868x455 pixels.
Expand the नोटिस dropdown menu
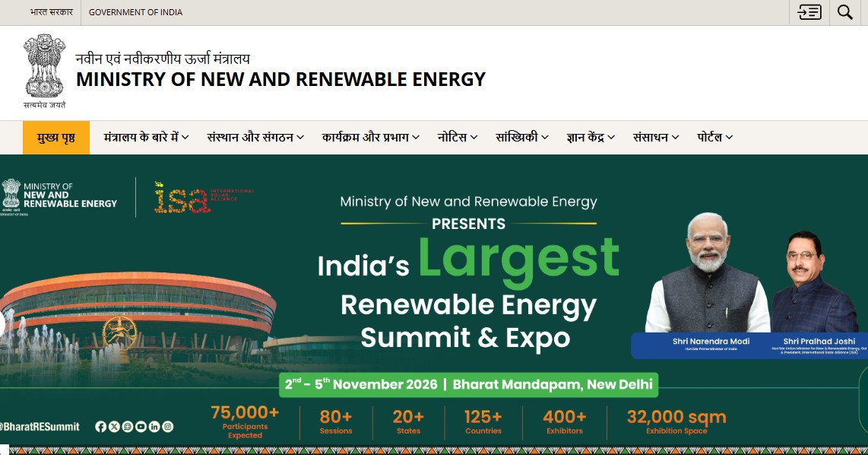(x=458, y=137)
